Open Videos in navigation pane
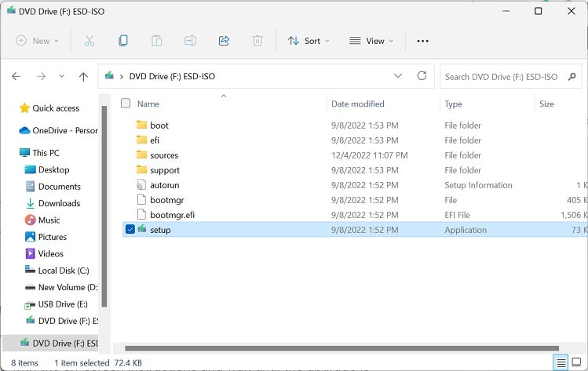This screenshot has width=588, height=371. click(x=44, y=253)
